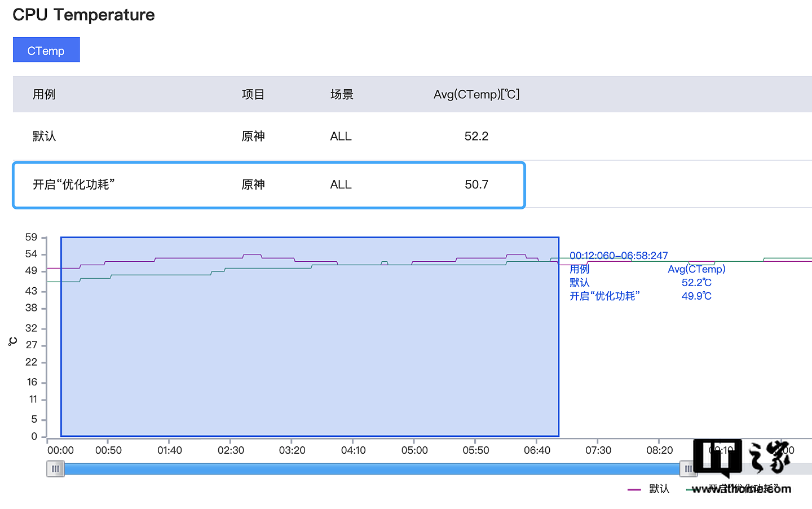Click the 49.9℃ value in the selection tooltip
The image size is (812, 509).
pos(696,296)
